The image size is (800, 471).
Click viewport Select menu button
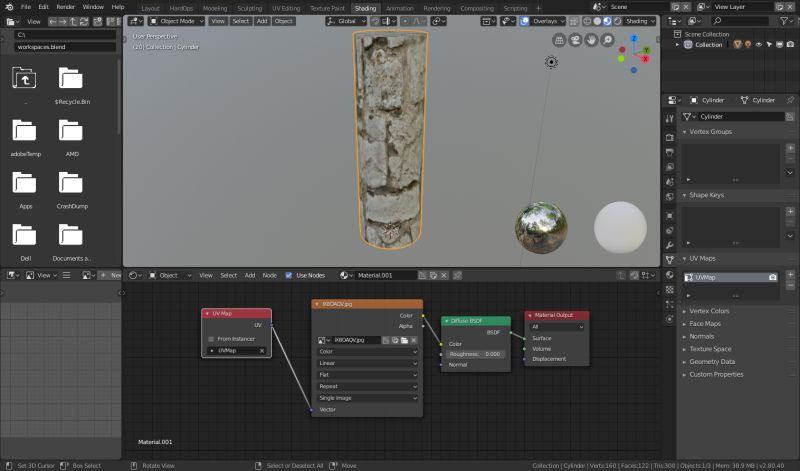[x=241, y=21]
